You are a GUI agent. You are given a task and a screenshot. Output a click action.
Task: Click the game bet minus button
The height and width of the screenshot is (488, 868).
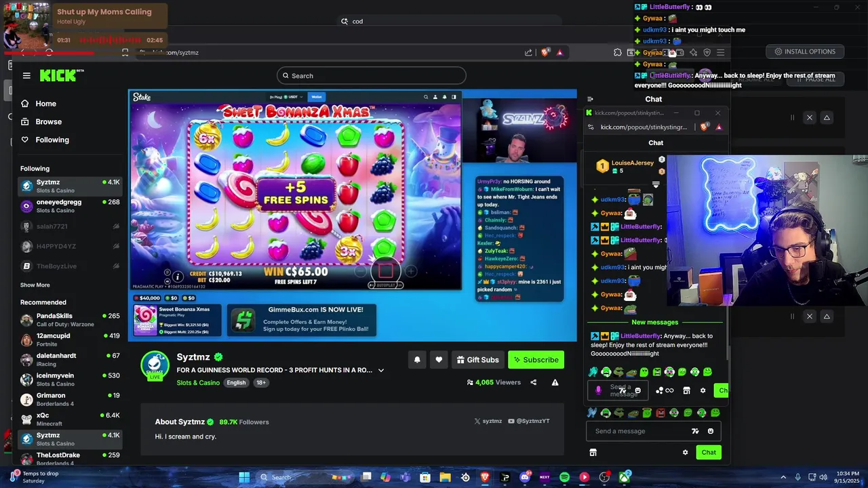[x=361, y=272]
